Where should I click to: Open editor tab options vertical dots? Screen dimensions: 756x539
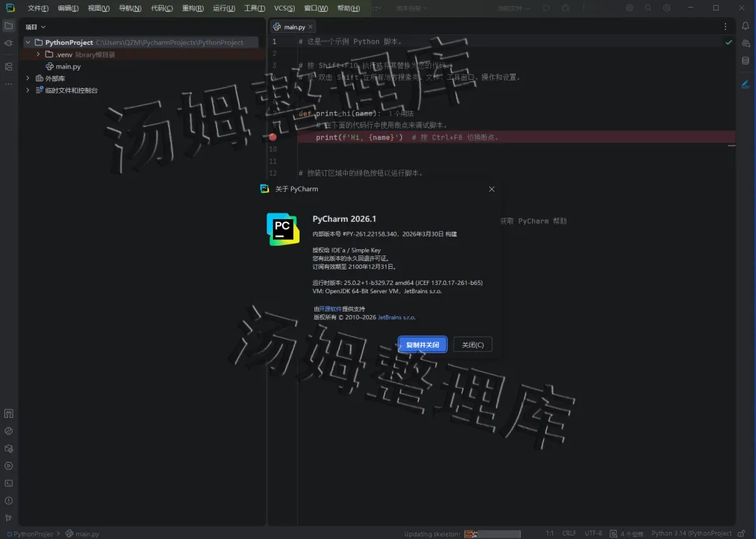(x=725, y=27)
